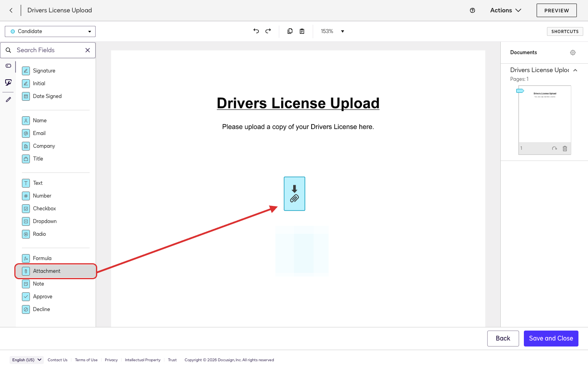This screenshot has height=370, width=588.
Task: Open the help question mark icon
Action: pos(472,10)
